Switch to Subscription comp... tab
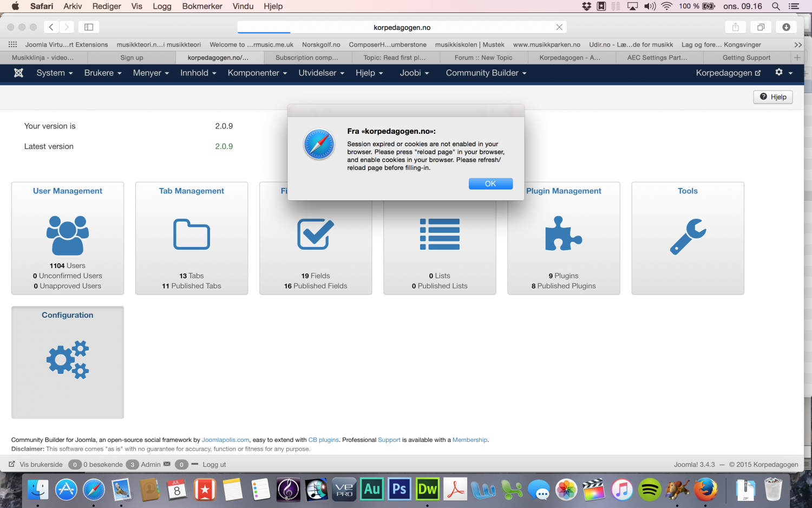This screenshot has width=812, height=508. coord(307,57)
